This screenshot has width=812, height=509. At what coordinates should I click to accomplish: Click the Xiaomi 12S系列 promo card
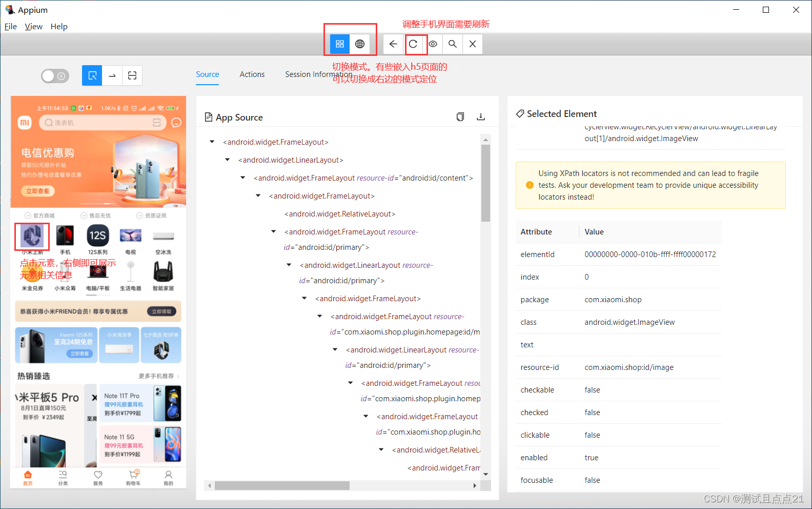56,345
